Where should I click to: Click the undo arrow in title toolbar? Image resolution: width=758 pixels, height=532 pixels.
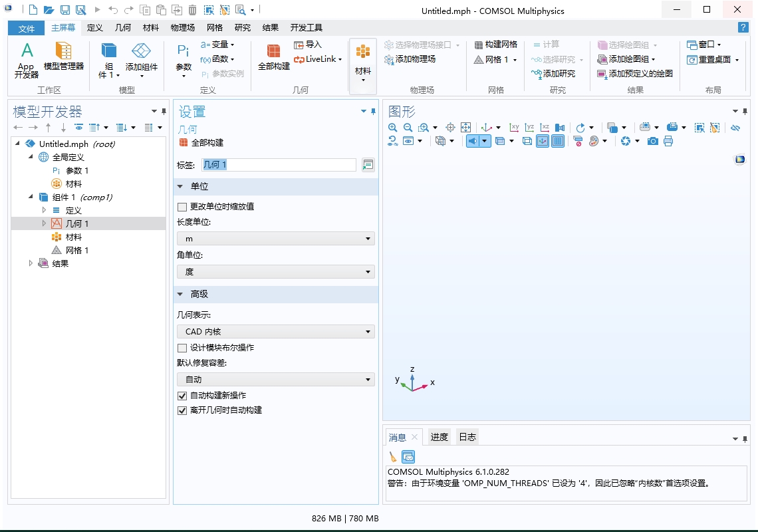click(113, 10)
